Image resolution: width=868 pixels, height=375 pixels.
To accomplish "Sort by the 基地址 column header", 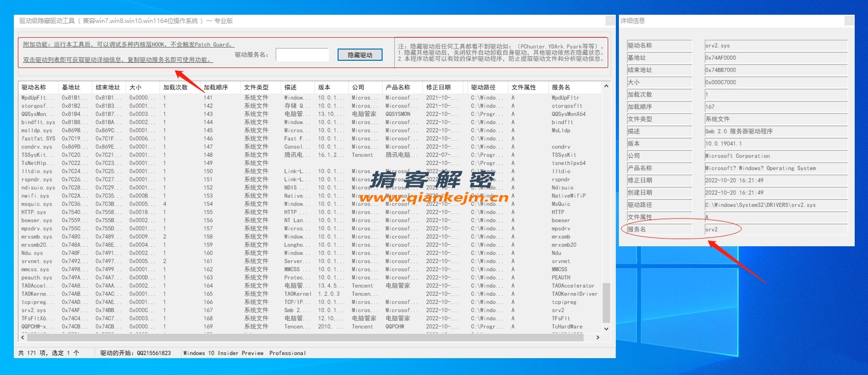I will pos(75,87).
